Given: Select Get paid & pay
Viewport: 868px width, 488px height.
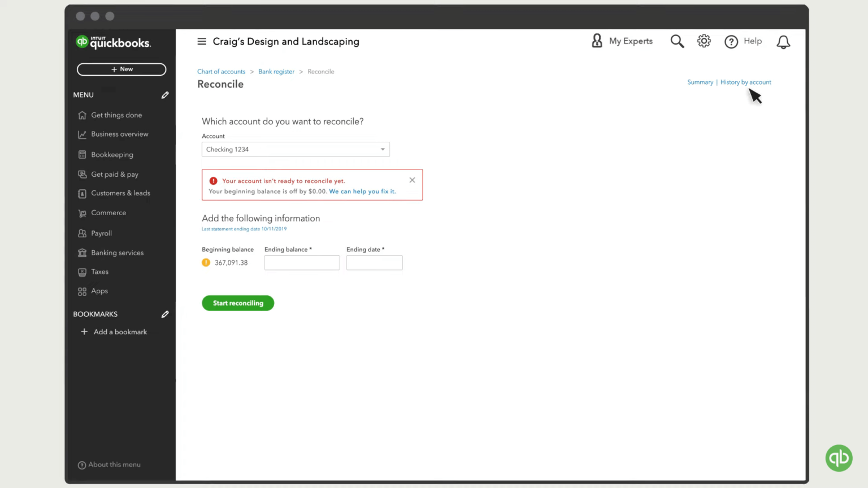Looking at the screenshot, I should click(x=114, y=174).
